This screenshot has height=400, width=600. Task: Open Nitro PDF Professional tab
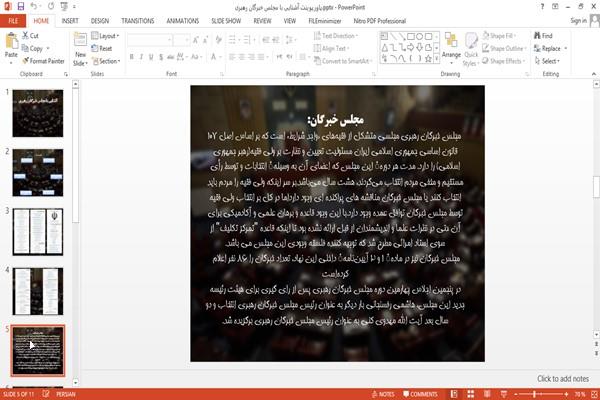[380, 21]
